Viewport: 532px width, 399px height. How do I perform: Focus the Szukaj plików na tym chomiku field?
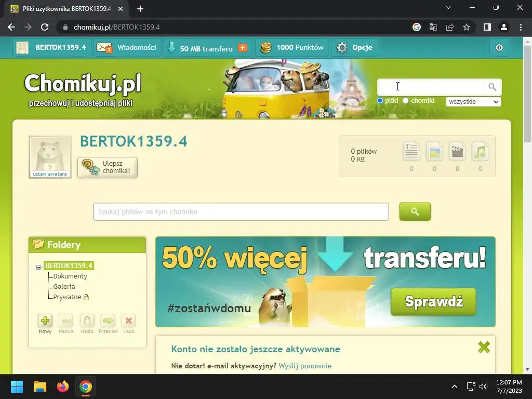pos(241,212)
